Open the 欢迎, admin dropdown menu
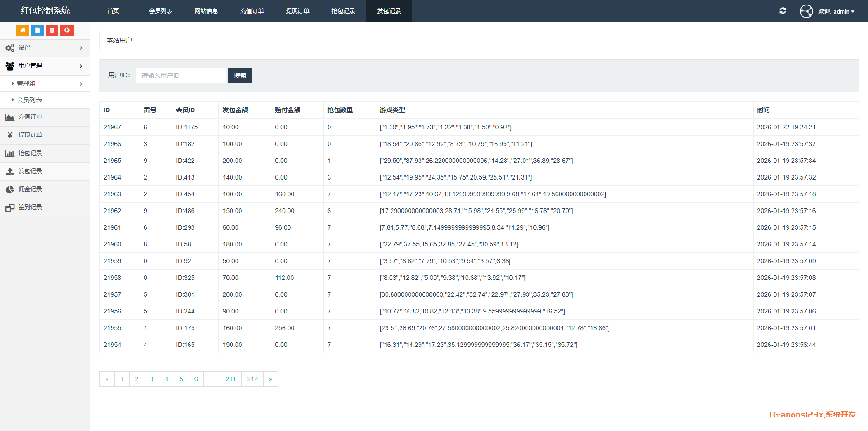This screenshot has height=431, width=868. click(836, 11)
